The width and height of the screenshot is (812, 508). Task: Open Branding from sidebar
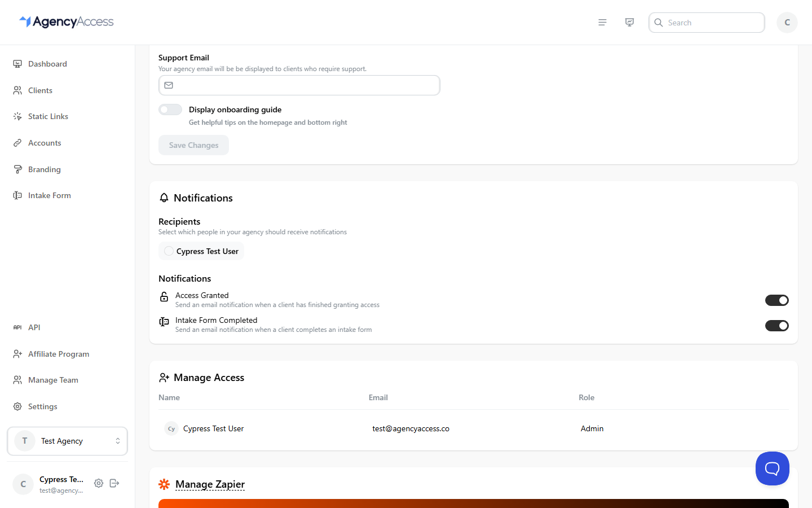click(x=45, y=169)
